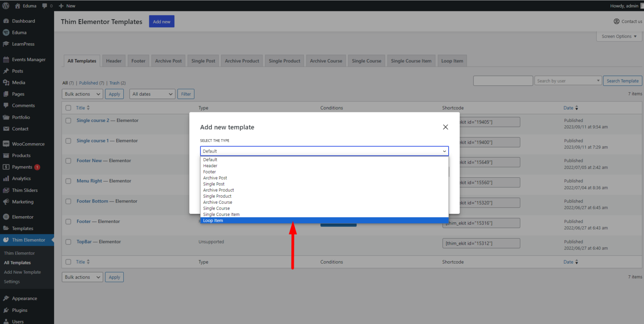
Task: Check the checkbox beside Footer New template
Action: (x=68, y=161)
